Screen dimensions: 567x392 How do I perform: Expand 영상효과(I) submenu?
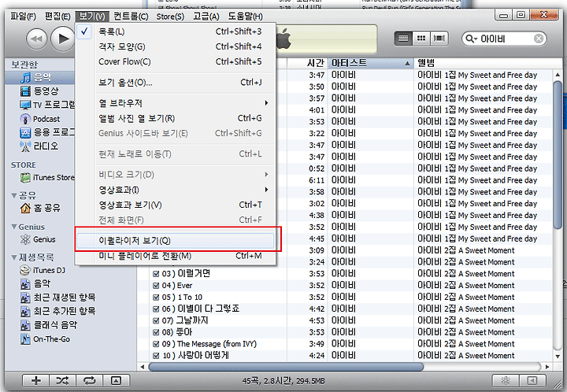(176, 190)
